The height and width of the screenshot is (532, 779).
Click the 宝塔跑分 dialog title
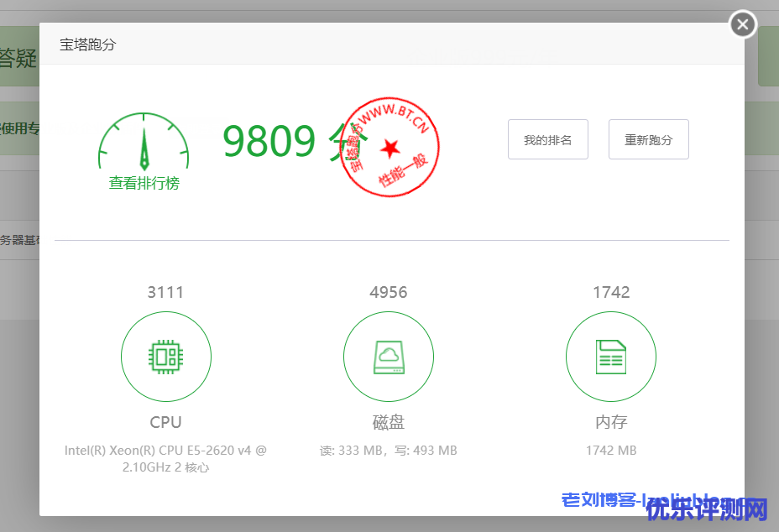tap(88, 44)
